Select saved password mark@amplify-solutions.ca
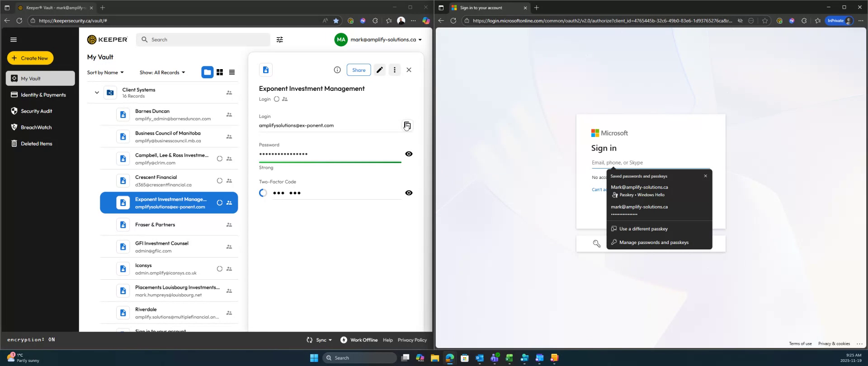 tap(659, 210)
